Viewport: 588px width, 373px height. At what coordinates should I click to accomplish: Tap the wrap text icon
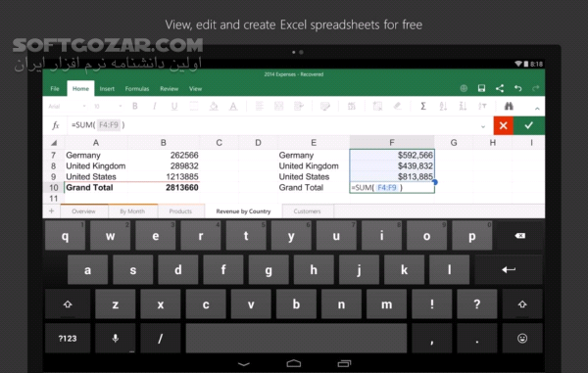click(299, 107)
